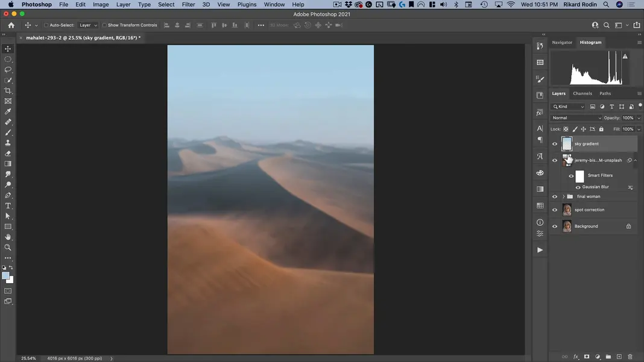
Task: Enable the Auto-Select checkbox
Action: tap(46, 25)
